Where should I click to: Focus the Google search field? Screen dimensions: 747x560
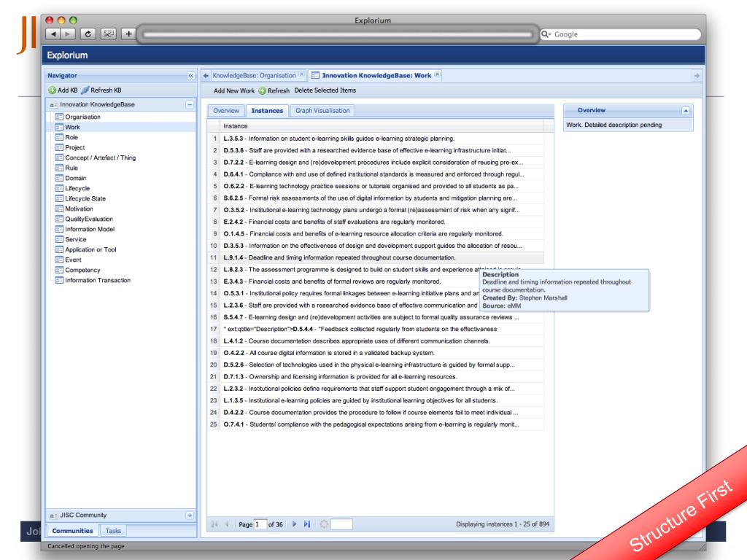pos(620,34)
